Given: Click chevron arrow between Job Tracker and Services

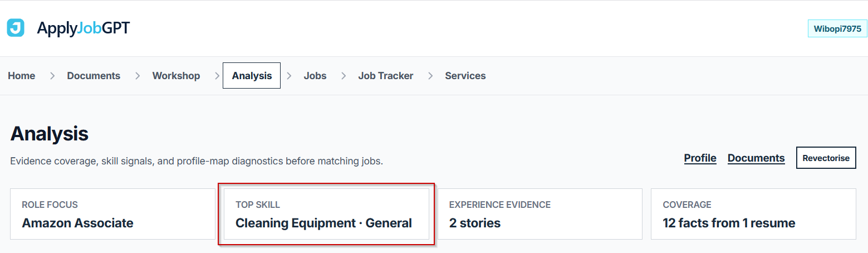Looking at the screenshot, I should [x=430, y=76].
